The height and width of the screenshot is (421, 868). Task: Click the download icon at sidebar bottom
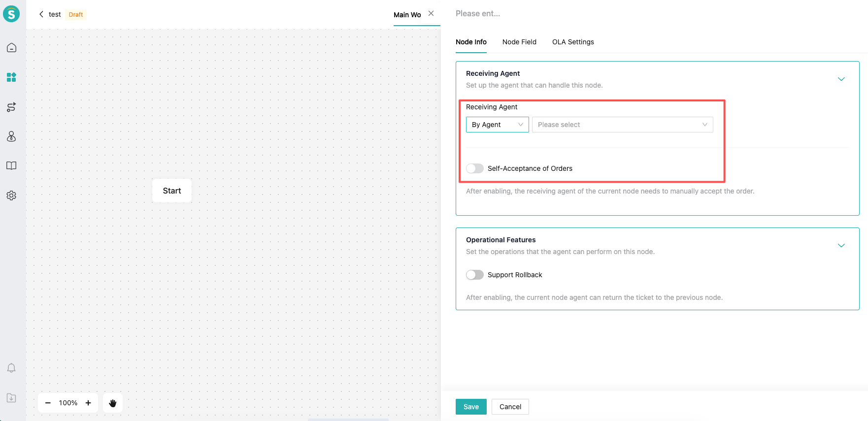pyautogui.click(x=11, y=398)
